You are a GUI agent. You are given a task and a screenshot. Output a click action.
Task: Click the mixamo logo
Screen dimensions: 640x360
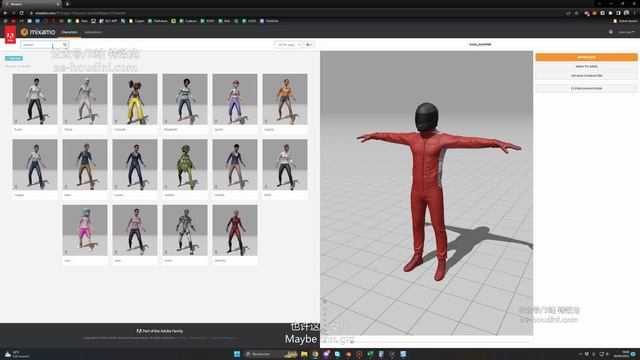(x=38, y=32)
